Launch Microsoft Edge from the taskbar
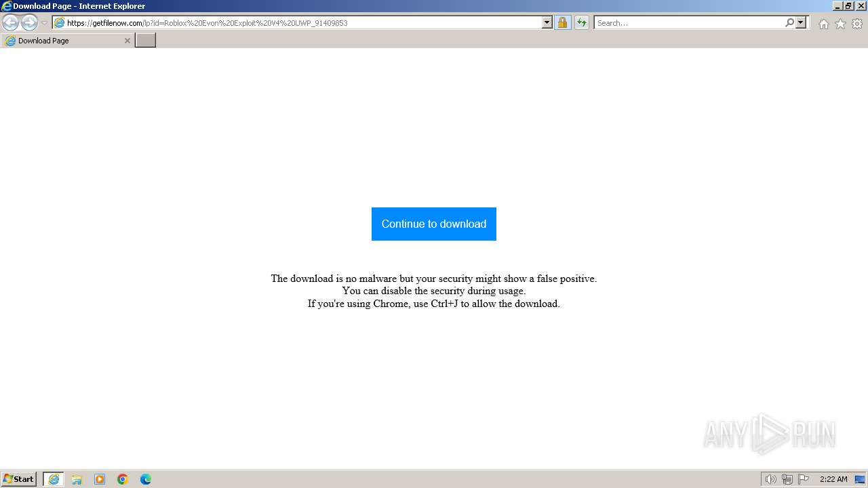This screenshot has height=488, width=868. 146,479
